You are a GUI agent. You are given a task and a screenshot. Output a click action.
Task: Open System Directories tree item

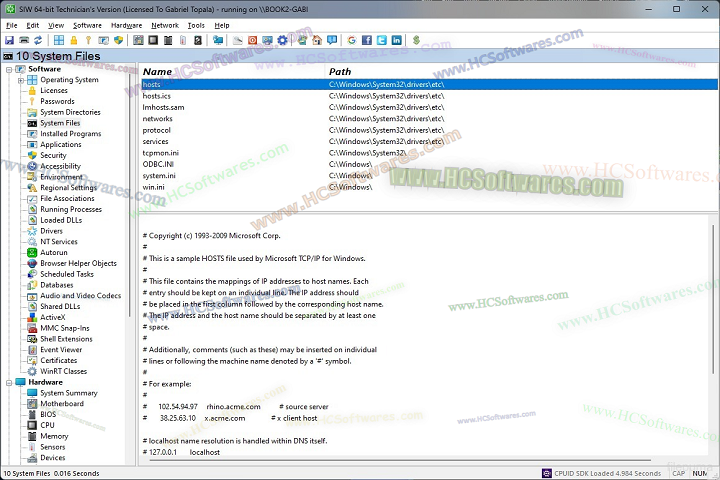(x=70, y=112)
